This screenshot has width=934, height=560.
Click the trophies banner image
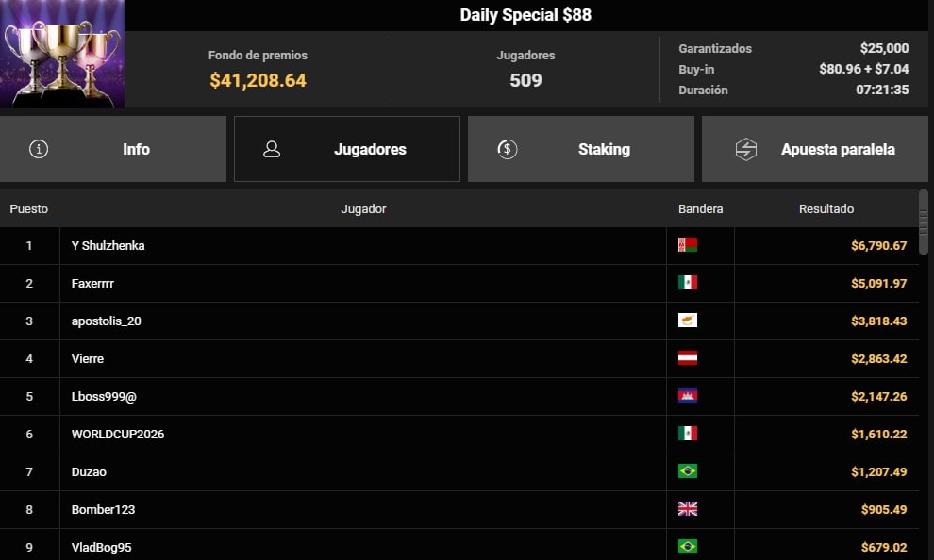click(x=62, y=55)
